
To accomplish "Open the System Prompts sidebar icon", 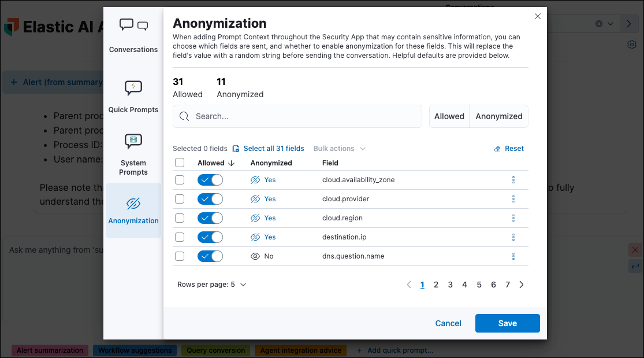I will (133, 142).
